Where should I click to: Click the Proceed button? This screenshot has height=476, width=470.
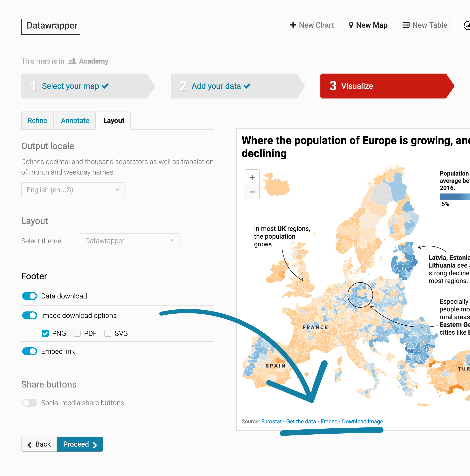pyautogui.click(x=80, y=444)
